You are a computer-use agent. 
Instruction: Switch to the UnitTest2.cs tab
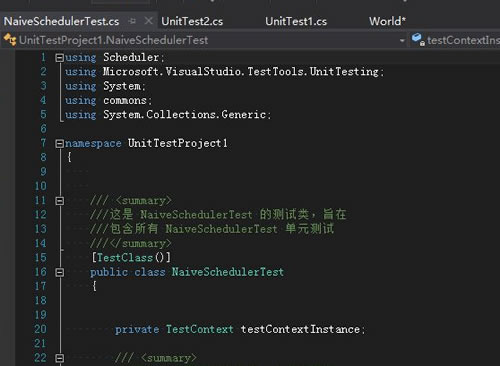tap(192, 21)
